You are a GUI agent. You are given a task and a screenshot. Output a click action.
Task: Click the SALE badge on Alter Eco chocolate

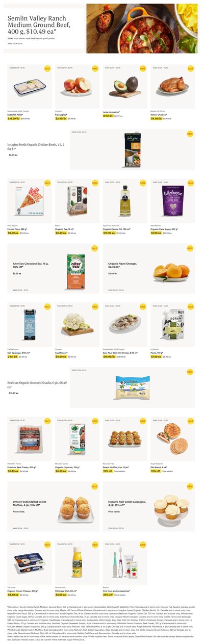tap(95, 248)
